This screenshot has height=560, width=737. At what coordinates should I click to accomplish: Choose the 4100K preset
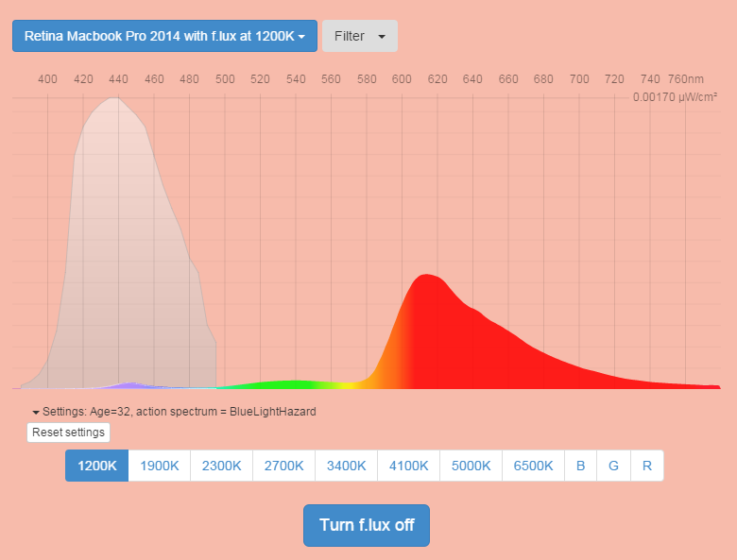(408, 466)
